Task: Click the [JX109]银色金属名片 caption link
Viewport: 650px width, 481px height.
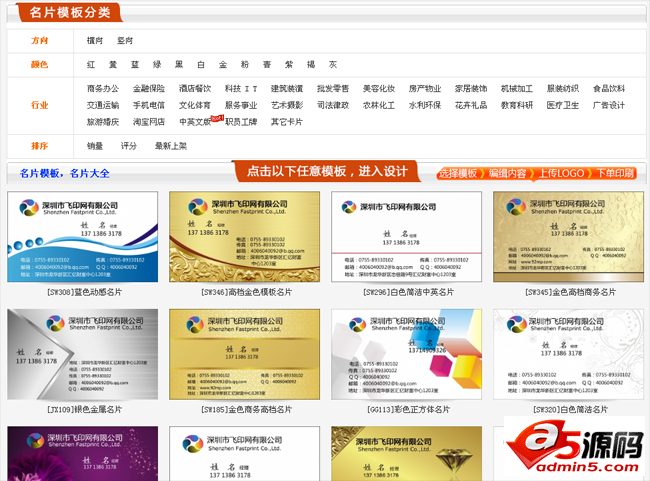Action: point(85,410)
